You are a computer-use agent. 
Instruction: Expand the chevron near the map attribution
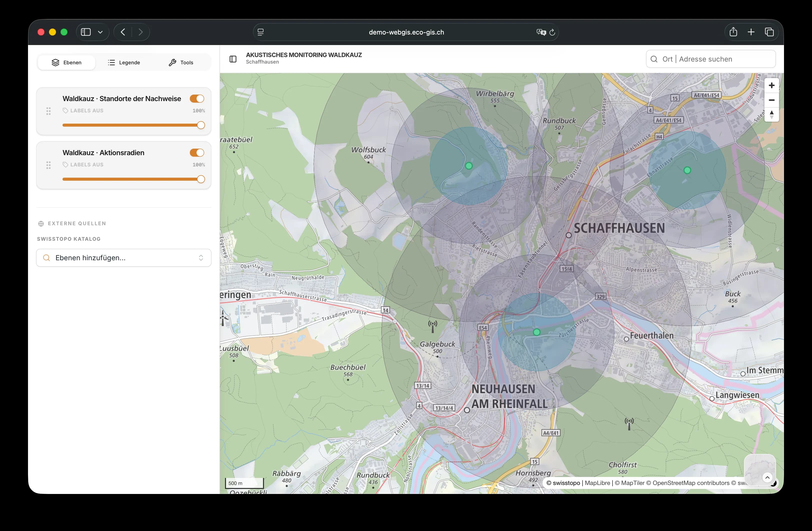click(768, 478)
